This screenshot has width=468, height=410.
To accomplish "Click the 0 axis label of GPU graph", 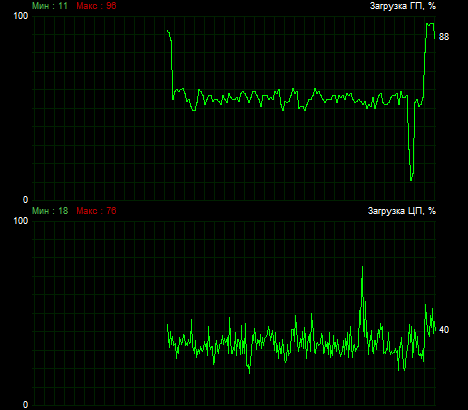I will click(25, 200).
